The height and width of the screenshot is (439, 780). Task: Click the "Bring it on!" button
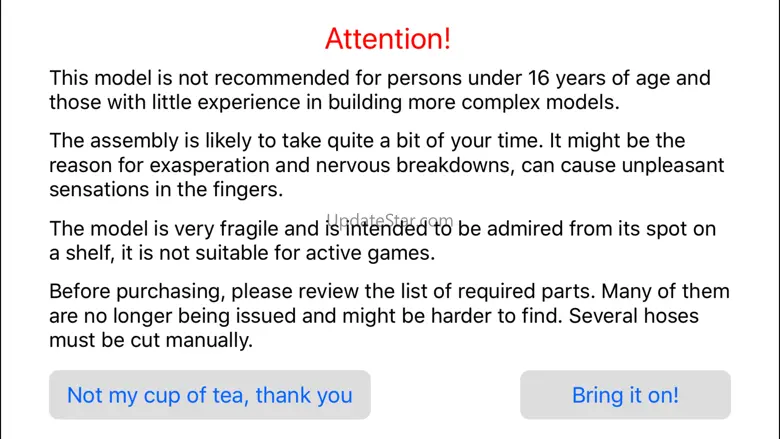(625, 395)
